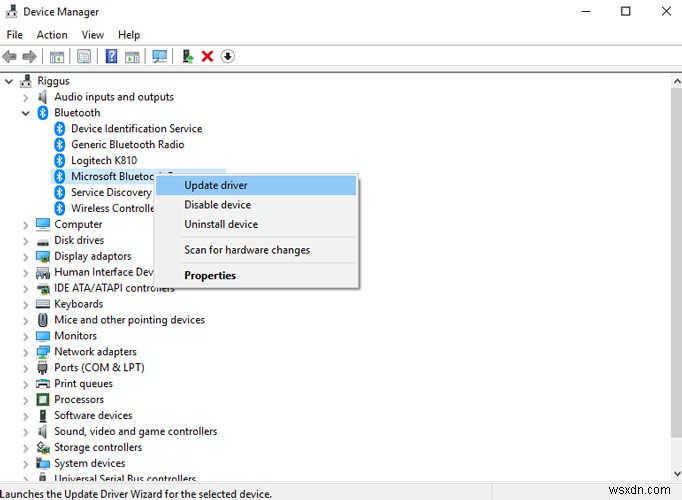Show/hide console tree toolbar icon
The image size is (682, 500).
coord(57,57)
